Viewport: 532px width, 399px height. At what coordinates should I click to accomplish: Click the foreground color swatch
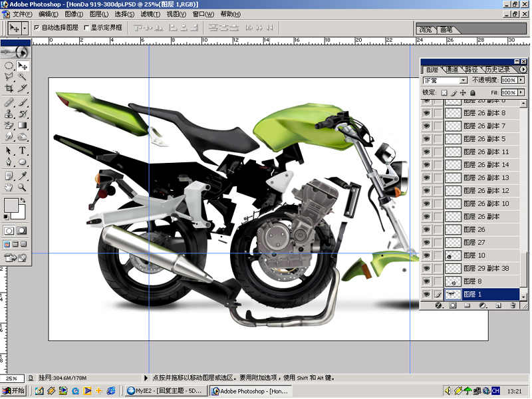pos(11,205)
